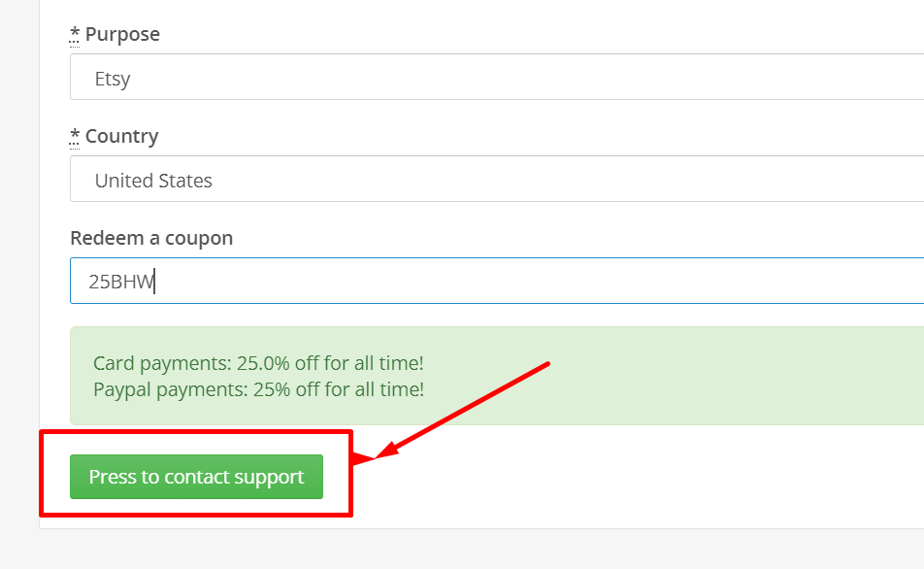The height and width of the screenshot is (569, 924).
Task: Click the 'off for all time!' text in Card line
Action: click(x=359, y=363)
